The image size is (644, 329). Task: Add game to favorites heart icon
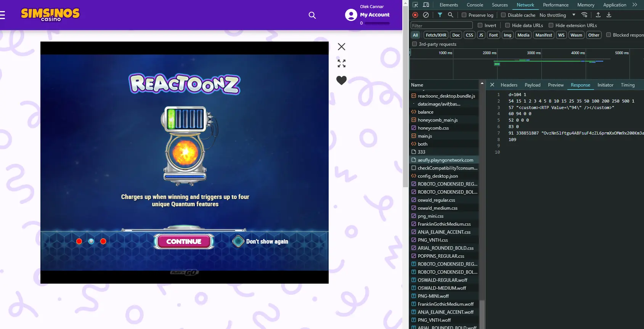coord(342,80)
